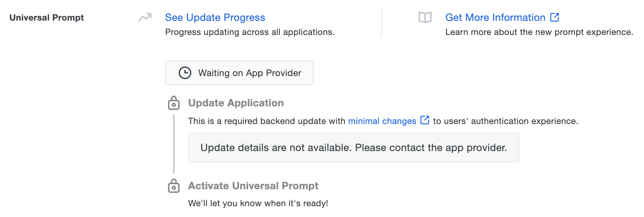The width and height of the screenshot is (644, 217).
Task: Click the new prompt experience description text
Action: click(539, 32)
